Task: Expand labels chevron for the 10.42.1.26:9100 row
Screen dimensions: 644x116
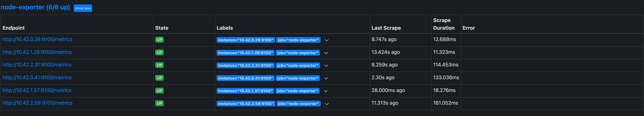Action: [x=326, y=53]
